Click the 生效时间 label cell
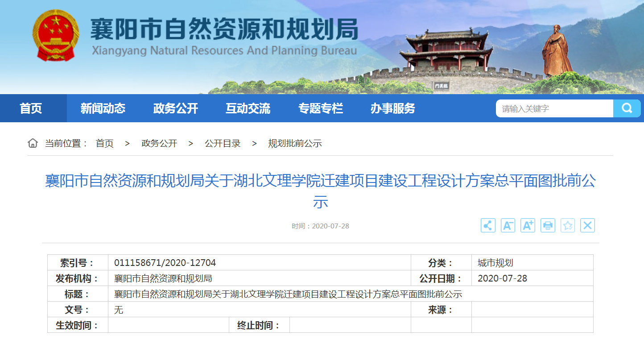Image resolution: width=644 pixels, height=344 pixels. click(x=78, y=326)
